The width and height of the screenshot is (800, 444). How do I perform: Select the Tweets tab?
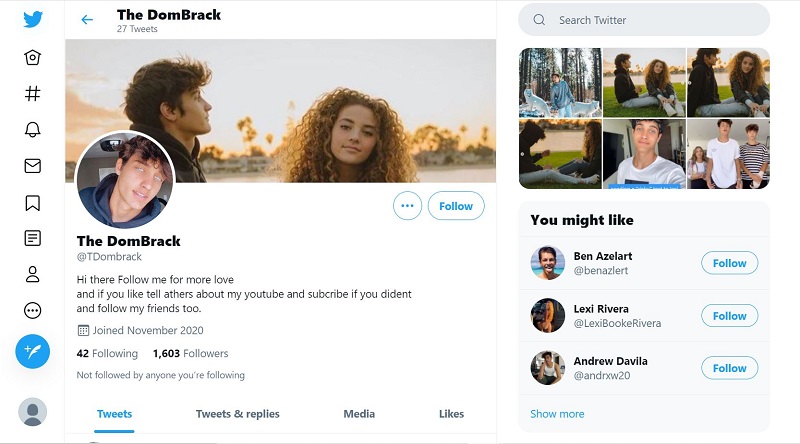[114, 414]
